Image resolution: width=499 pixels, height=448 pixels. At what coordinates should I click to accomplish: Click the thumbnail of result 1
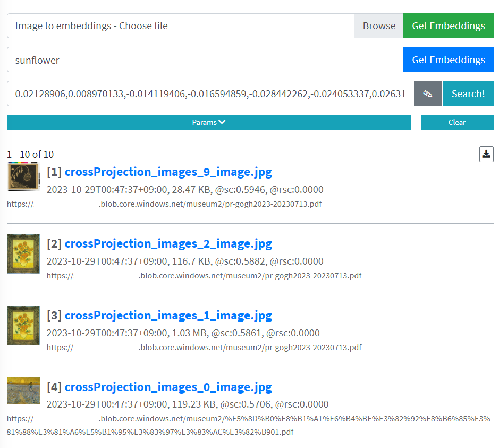click(x=23, y=176)
